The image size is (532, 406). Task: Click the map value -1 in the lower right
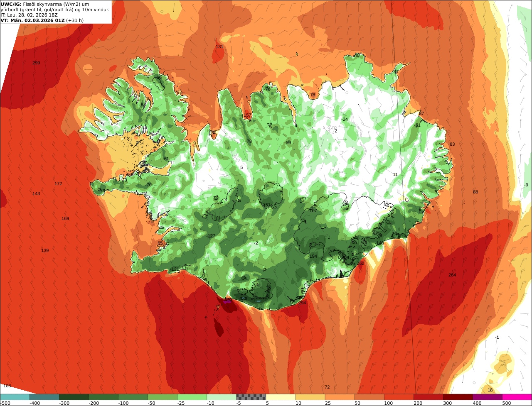(497, 338)
